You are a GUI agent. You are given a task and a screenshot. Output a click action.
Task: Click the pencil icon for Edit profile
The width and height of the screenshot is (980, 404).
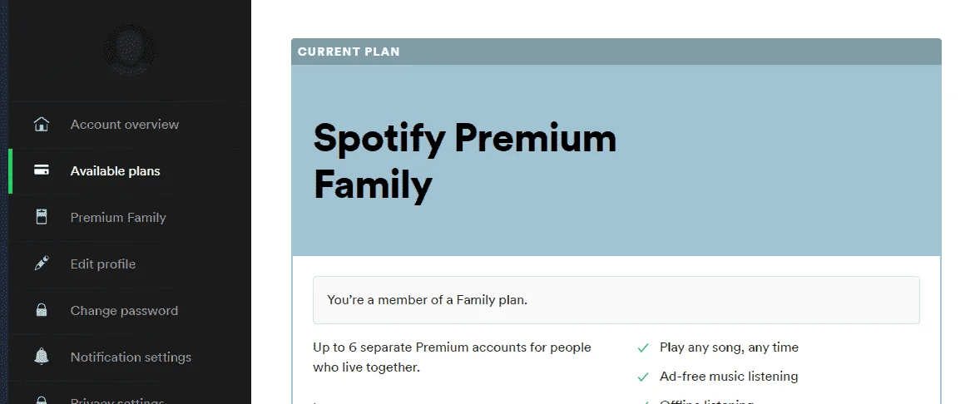click(42, 264)
